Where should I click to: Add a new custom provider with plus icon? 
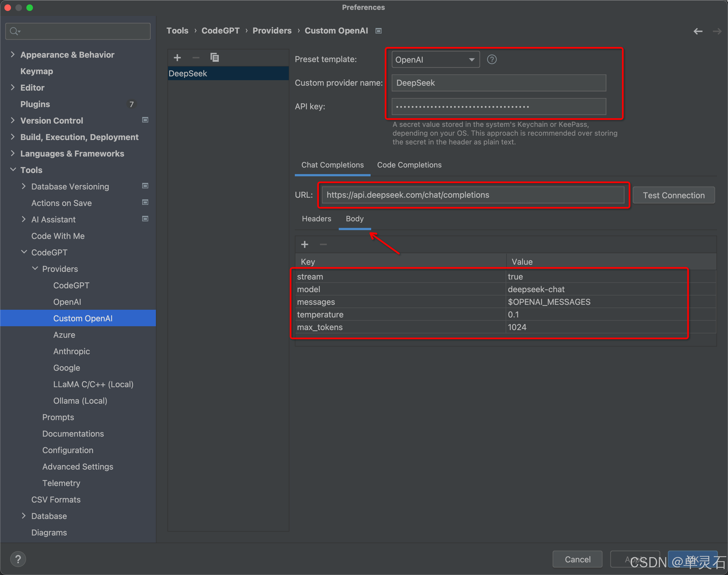coord(177,58)
